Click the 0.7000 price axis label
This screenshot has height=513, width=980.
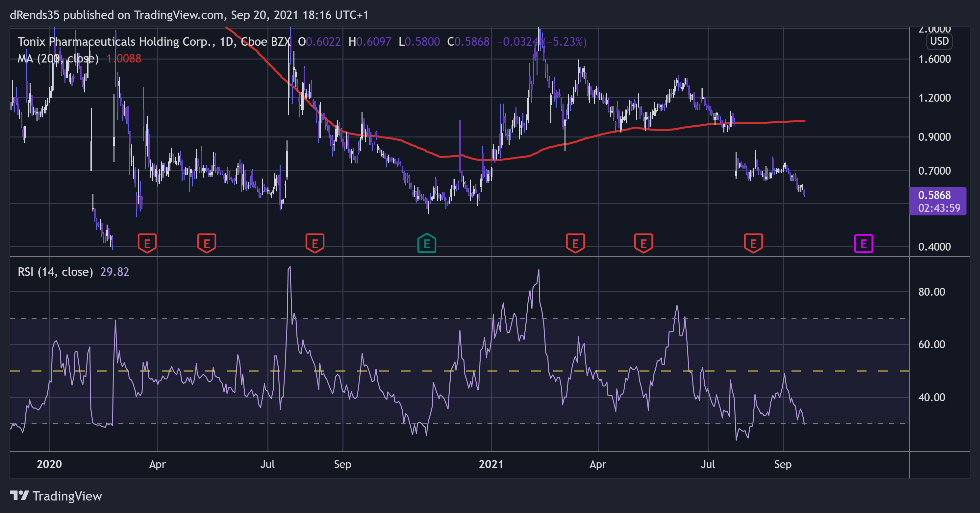coord(934,171)
